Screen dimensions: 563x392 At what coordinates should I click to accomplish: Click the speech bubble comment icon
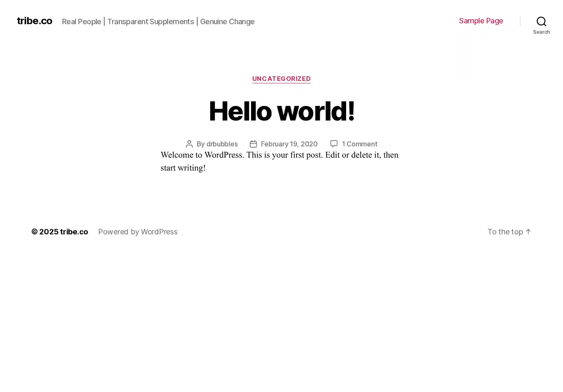(334, 144)
